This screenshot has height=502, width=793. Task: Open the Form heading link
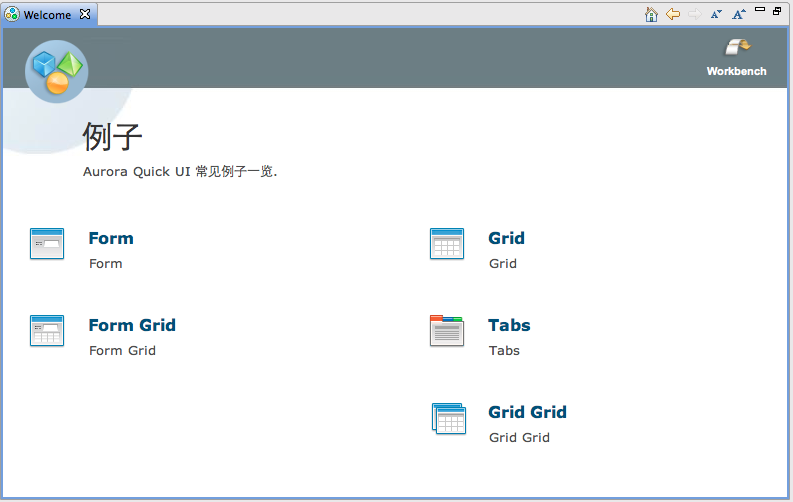[x=111, y=238]
